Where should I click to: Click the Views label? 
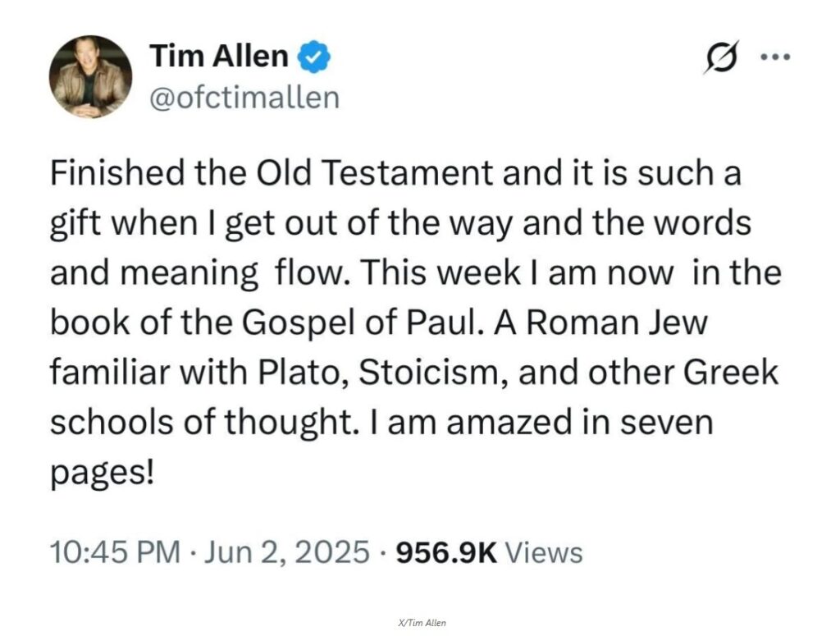tap(543, 551)
